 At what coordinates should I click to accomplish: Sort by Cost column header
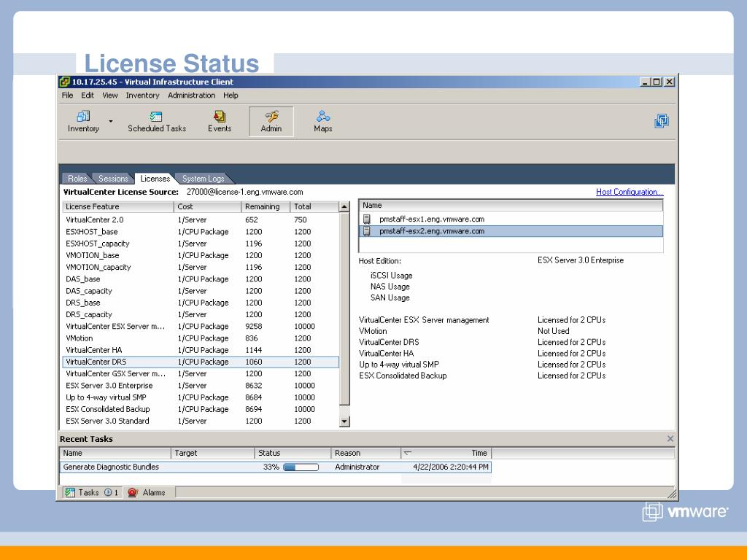click(207, 206)
